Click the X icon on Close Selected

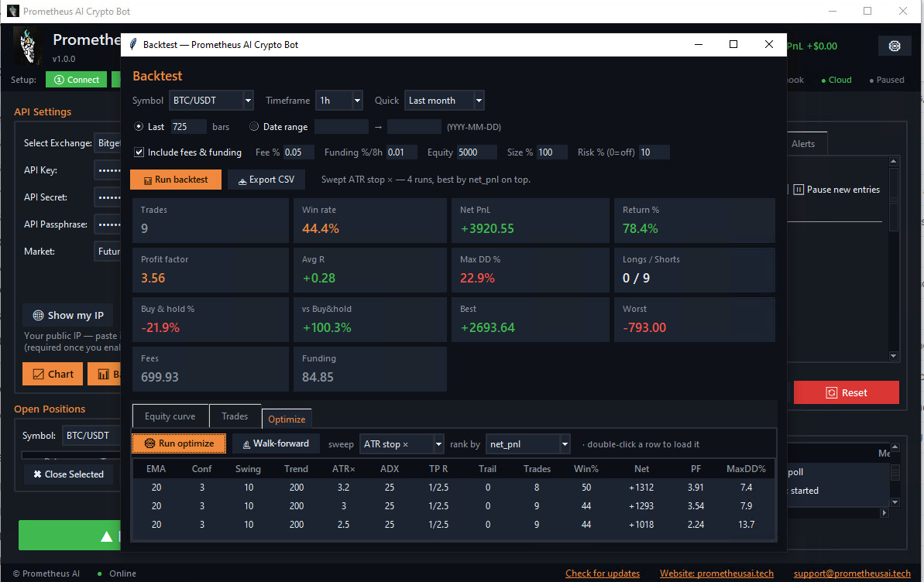pos(38,474)
